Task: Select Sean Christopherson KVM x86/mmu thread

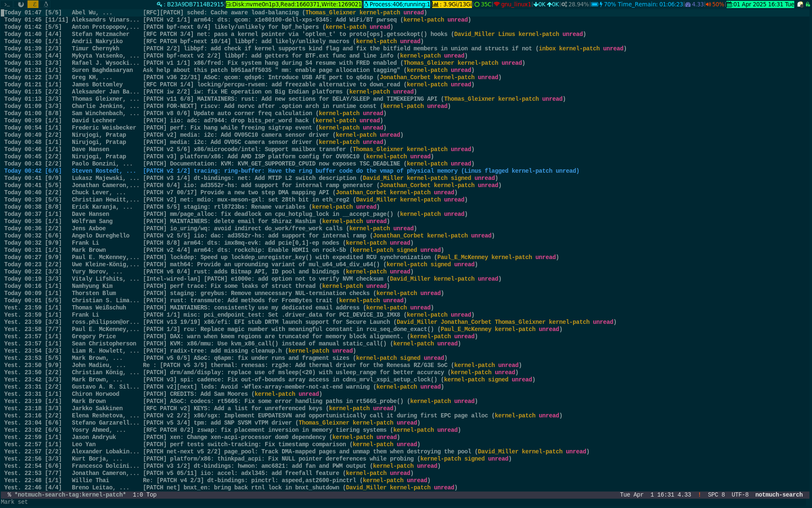Action: pyautogui.click(x=232, y=343)
